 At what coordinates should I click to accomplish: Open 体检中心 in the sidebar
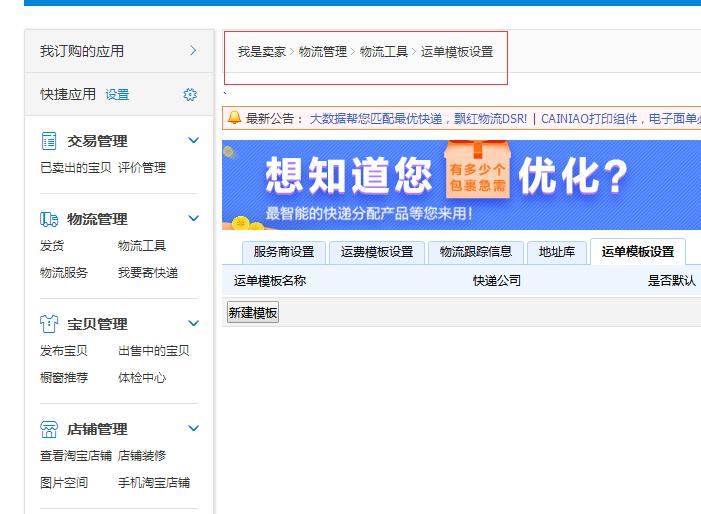[x=142, y=378]
